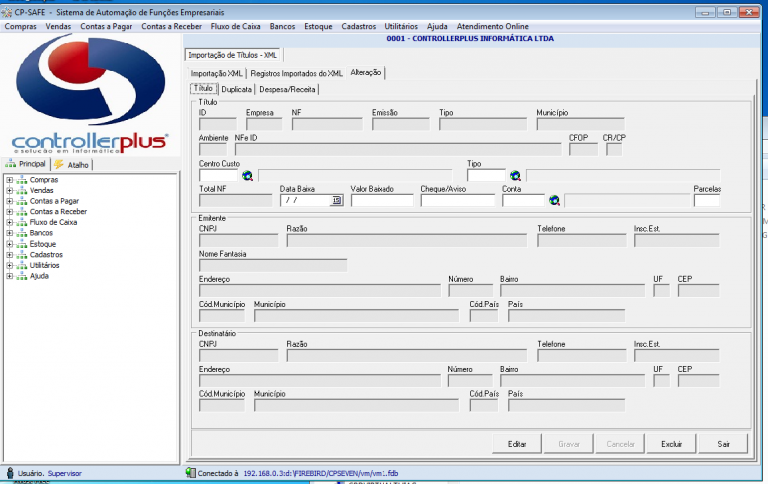The width and height of the screenshot is (768, 484).
Task: Open the Utilitários menu
Action: (x=401, y=26)
